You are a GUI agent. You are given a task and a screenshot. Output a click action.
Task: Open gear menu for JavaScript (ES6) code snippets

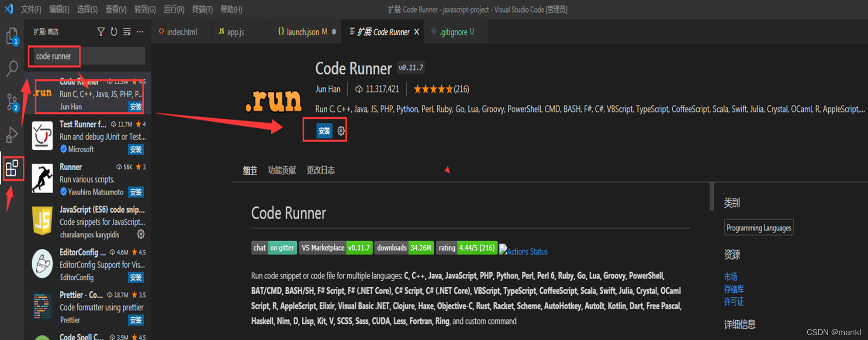tap(141, 234)
